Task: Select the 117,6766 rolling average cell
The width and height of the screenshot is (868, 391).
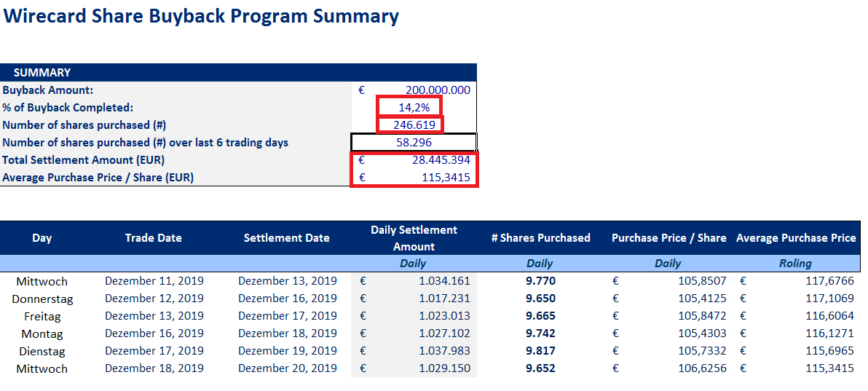Action: pos(825,281)
